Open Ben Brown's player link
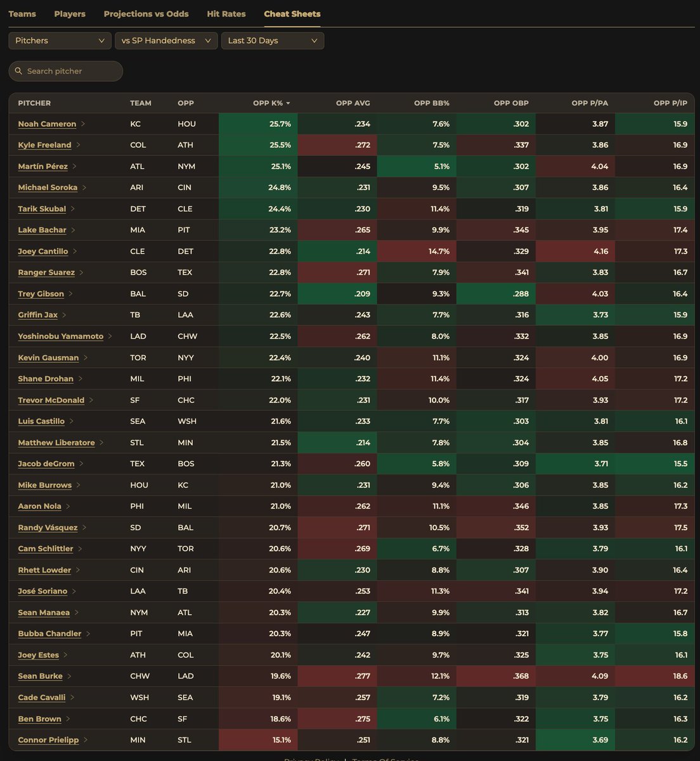This screenshot has width=700, height=761. coord(39,719)
